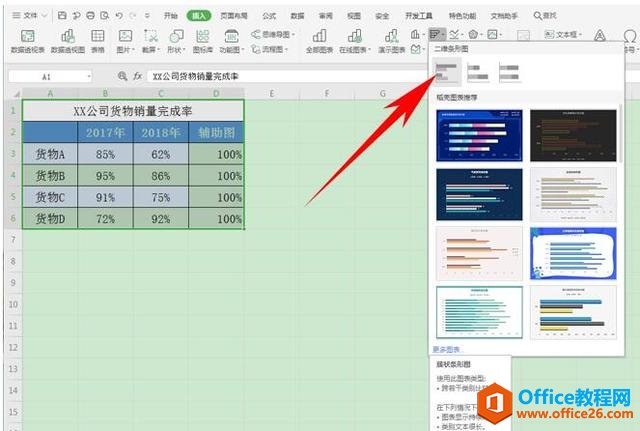This screenshot has width=640, height=431.
Task: Choose the blue cloud-frame bar chart template
Action: 573,253
